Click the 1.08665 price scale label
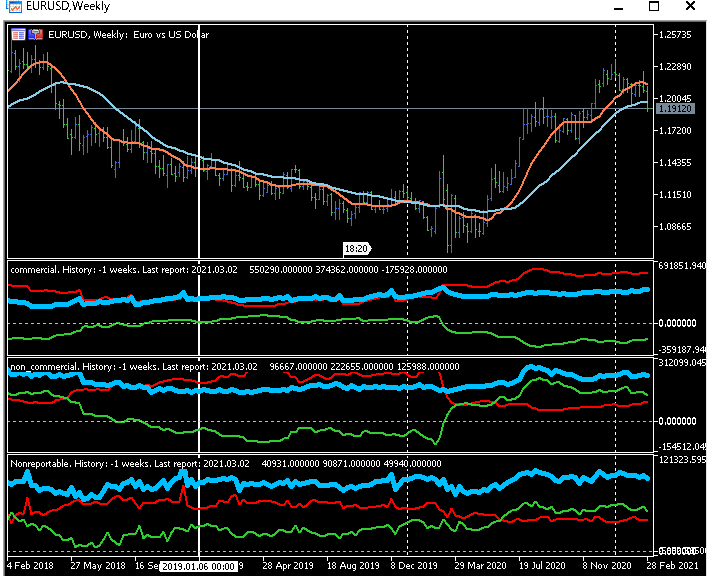This screenshot has width=707, height=576. (x=675, y=227)
